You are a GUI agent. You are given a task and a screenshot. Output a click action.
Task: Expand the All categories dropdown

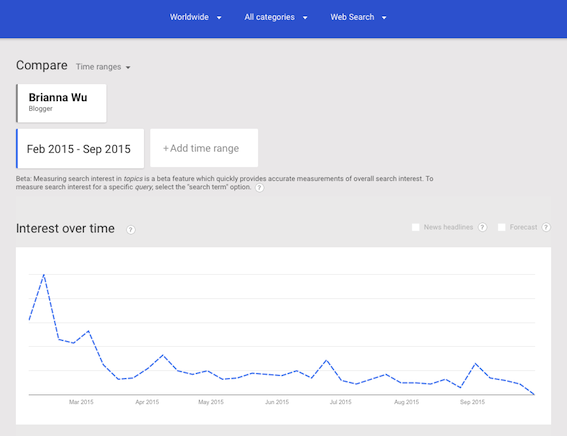276,17
